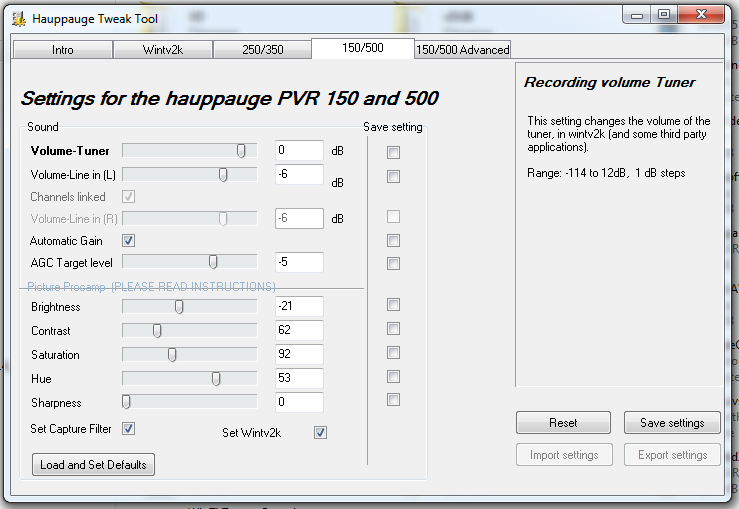Click the Range -114 to 12dB text
Image resolution: width=739 pixels, height=509 pixels.
click(x=606, y=173)
